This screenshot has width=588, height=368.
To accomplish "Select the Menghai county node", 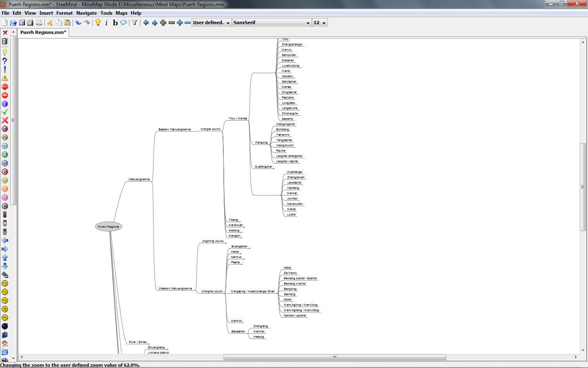I will click(212, 291).
